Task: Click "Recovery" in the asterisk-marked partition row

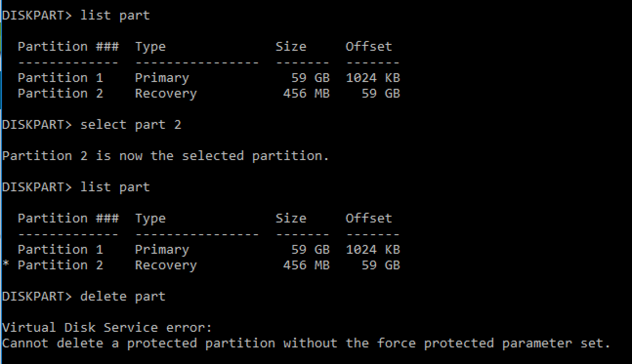Action: (x=166, y=265)
